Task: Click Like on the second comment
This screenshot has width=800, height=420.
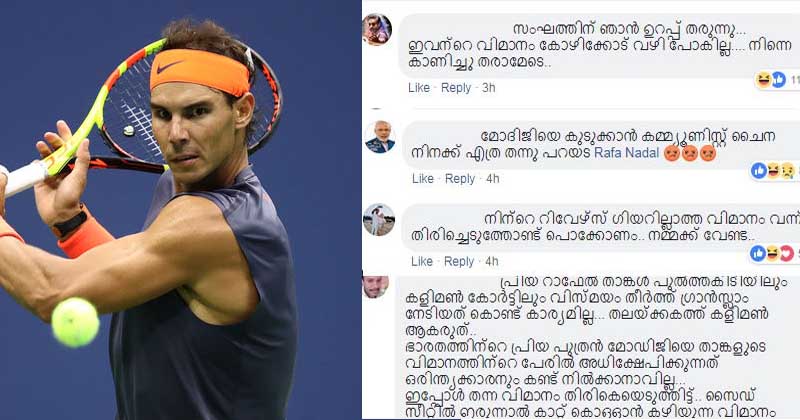Action: [423, 179]
